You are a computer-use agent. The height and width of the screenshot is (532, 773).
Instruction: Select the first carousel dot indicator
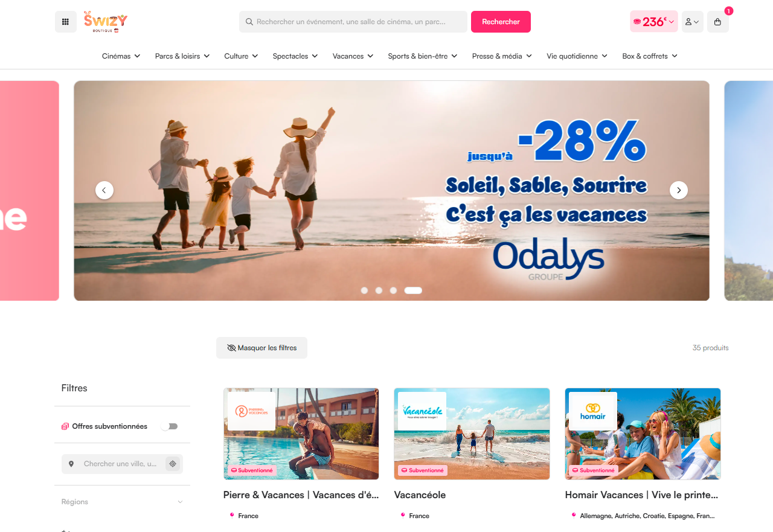click(x=364, y=290)
